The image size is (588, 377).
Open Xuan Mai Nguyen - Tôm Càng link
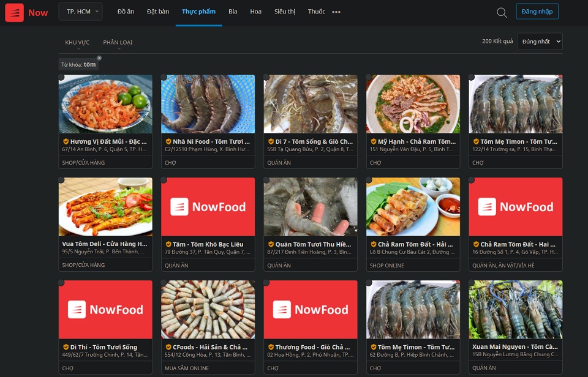(x=515, y=346)
